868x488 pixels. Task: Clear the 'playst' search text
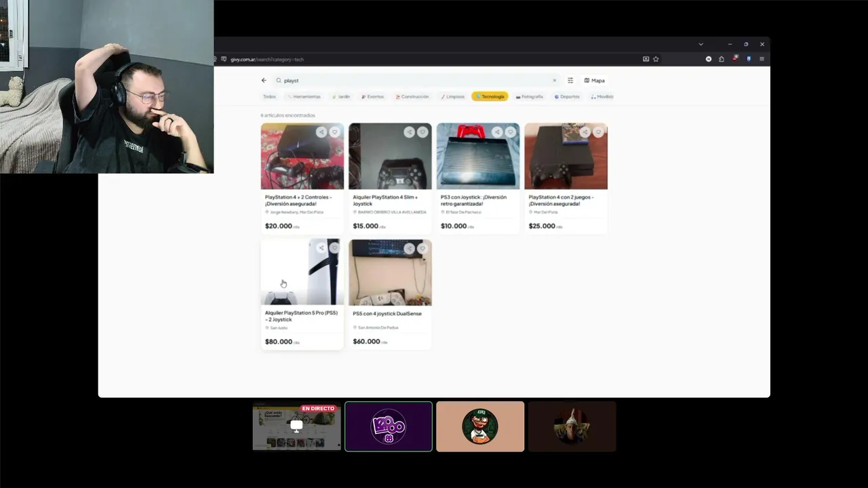554,80
